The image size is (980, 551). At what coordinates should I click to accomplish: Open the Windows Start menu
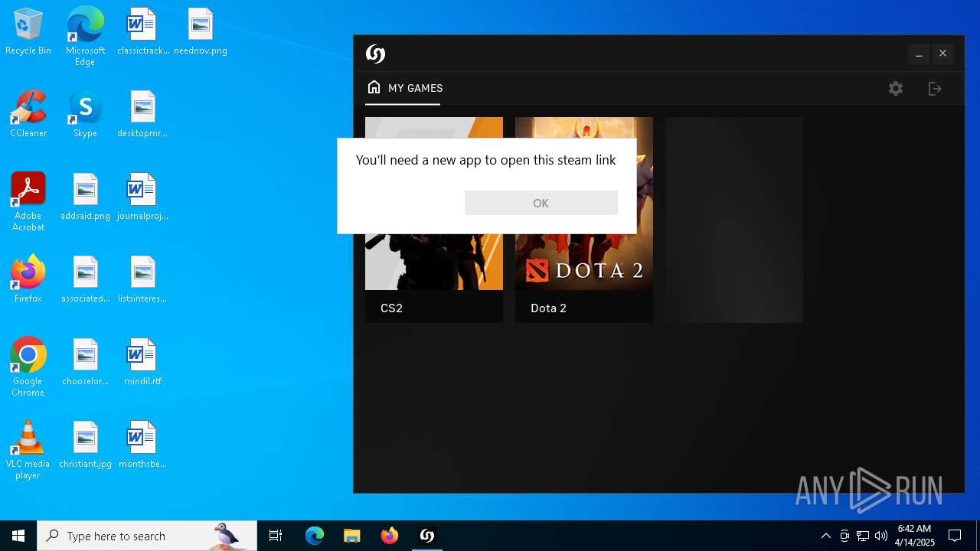18,536
